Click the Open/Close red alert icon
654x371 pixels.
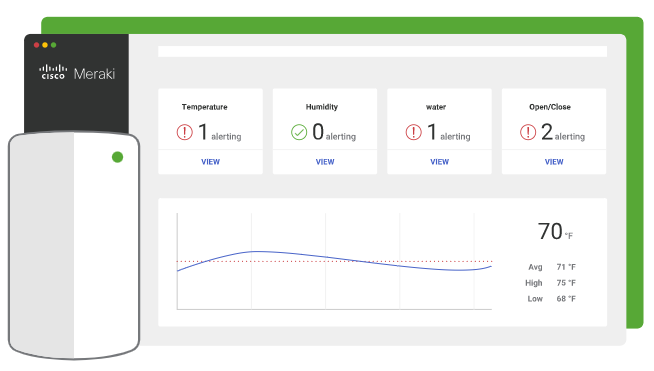coord(528,132)
